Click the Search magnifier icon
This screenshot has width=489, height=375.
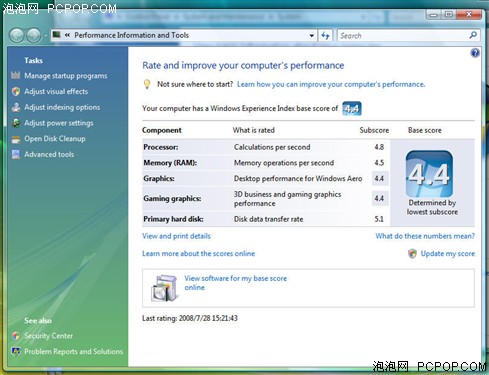tap(473, 35)
